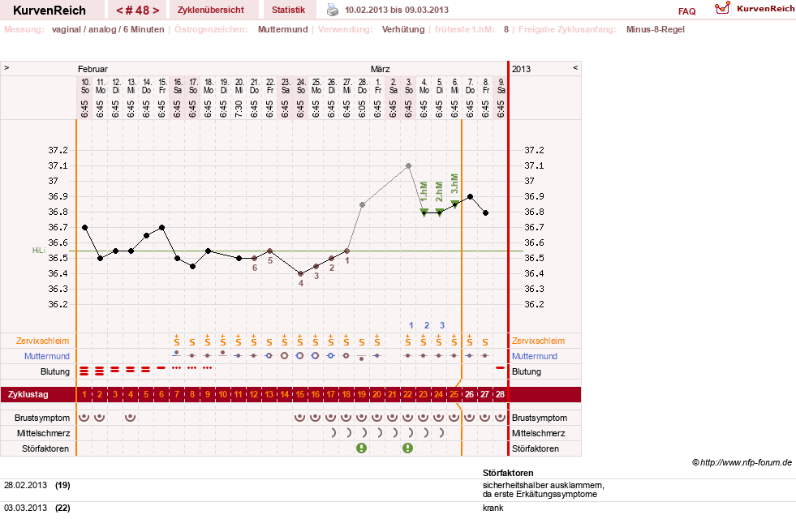796x532 pixels.
Task: Expand chart with left > arrow
Action: pyautogui.click(x=6, y=67)
